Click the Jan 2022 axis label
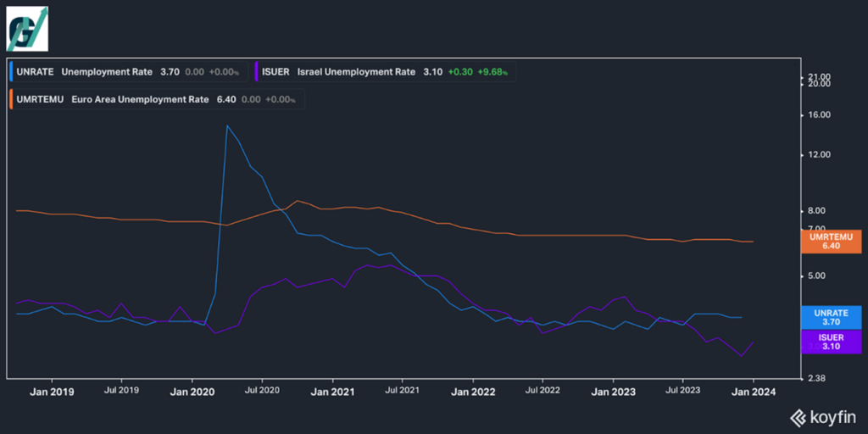The height and width of the screenshot is (434, 868). (x=472, y=392)
